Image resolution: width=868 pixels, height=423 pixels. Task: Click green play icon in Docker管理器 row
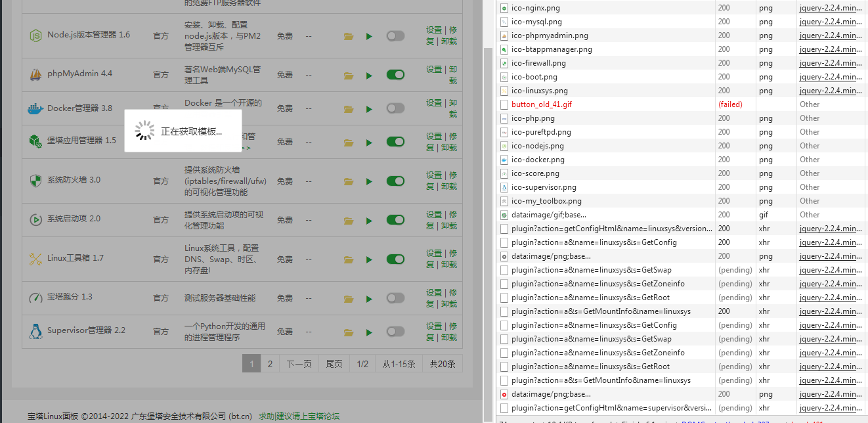click(369, 108)
